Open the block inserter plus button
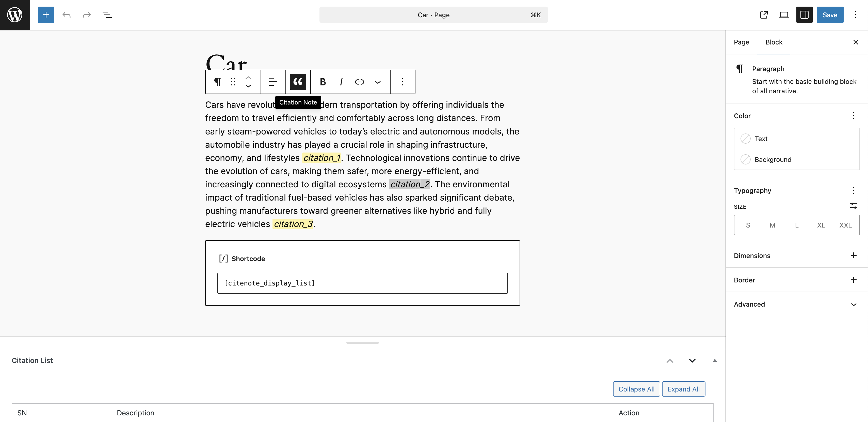Screen dimensions: 868x422 [x=46, y=15]
